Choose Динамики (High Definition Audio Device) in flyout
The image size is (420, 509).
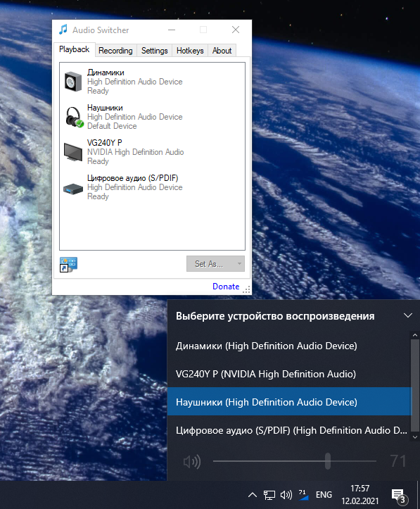click(x=289, y=346)
